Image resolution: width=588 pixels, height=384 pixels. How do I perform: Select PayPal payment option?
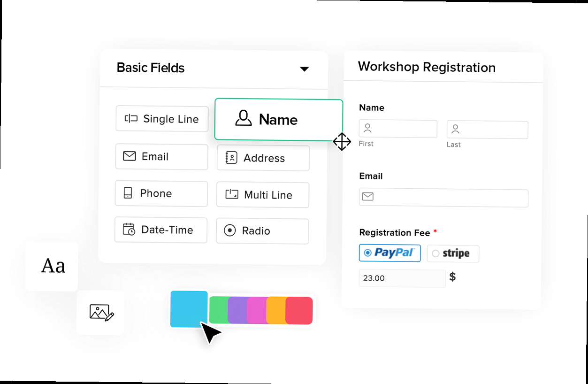point(389,253)
